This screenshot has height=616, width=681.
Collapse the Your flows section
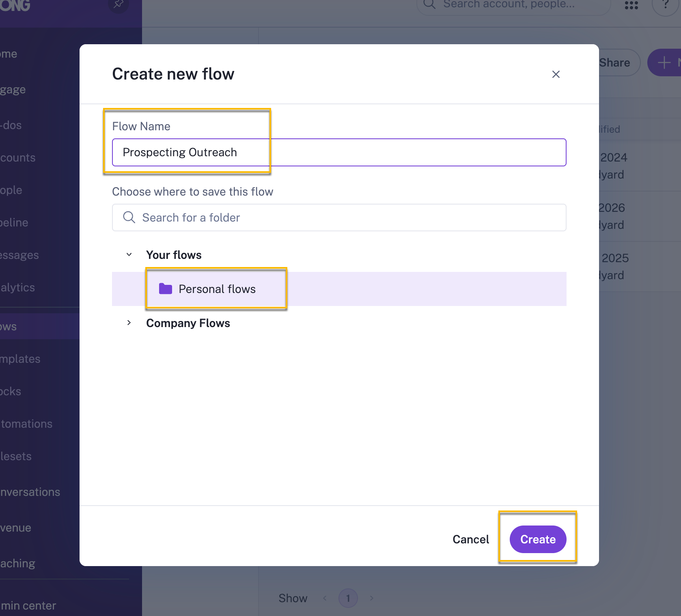coord(129,254)
